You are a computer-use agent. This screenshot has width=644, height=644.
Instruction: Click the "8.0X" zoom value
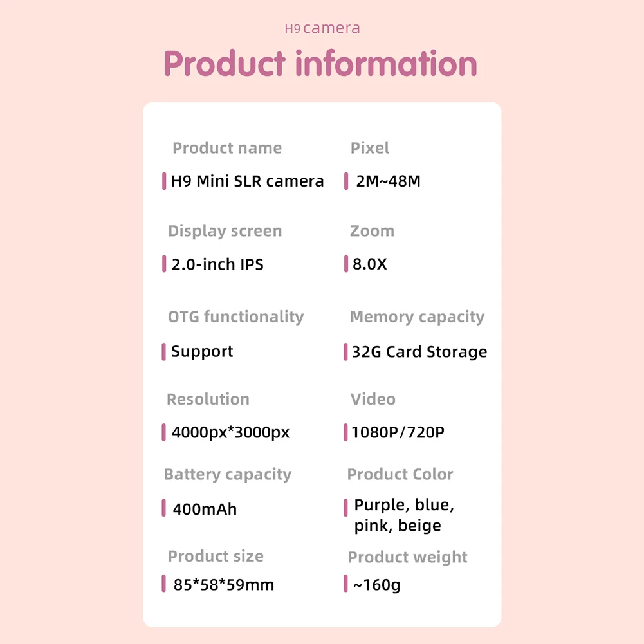pyautogui.click(x=370, y=264)
